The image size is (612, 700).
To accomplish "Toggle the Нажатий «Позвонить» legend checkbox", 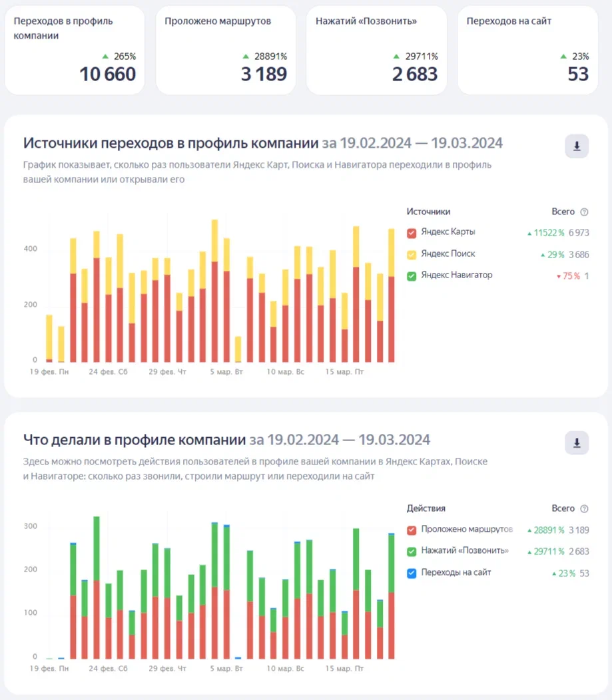I will pos(412,551).
